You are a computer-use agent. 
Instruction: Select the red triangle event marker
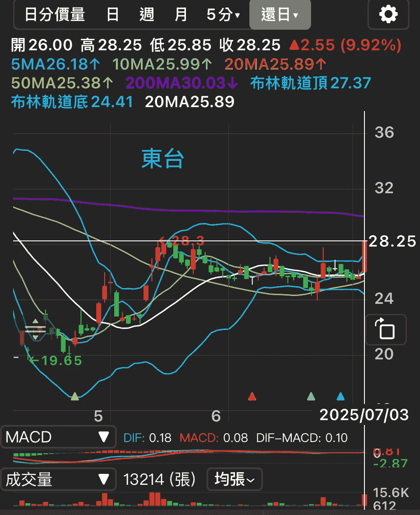tap(252, 397)
